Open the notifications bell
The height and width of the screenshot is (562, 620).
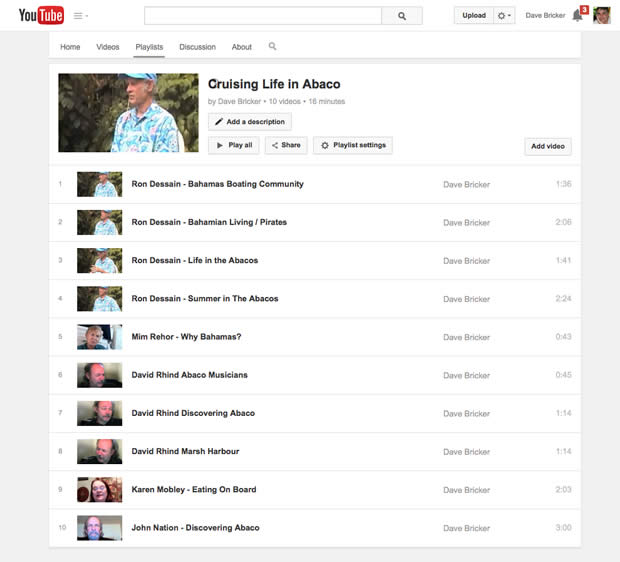tap(577, 15)
